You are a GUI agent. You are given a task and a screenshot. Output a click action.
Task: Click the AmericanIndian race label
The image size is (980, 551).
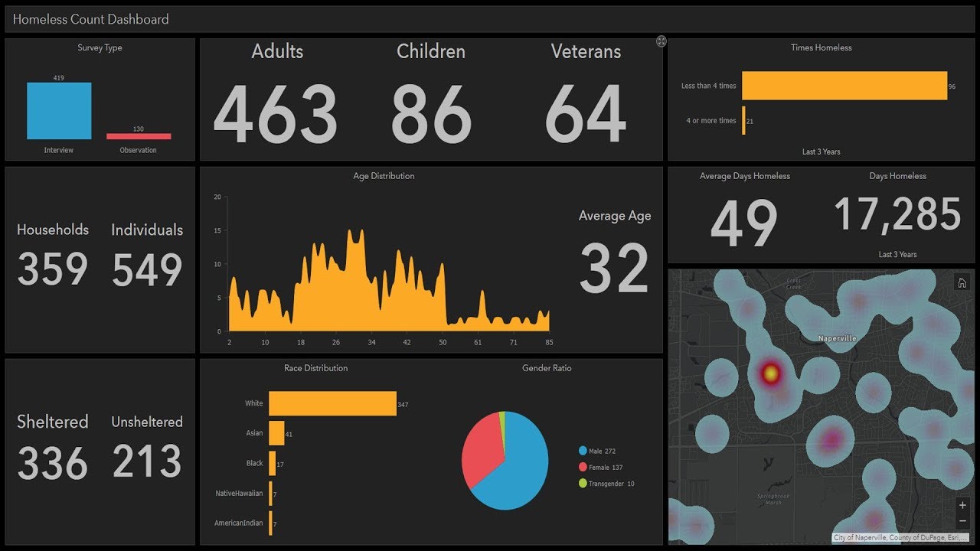tap(239, 523)
